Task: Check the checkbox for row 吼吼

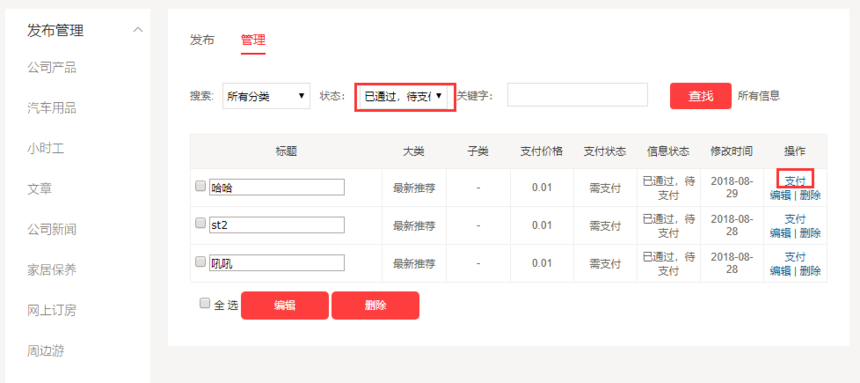Action: (201, 262)
